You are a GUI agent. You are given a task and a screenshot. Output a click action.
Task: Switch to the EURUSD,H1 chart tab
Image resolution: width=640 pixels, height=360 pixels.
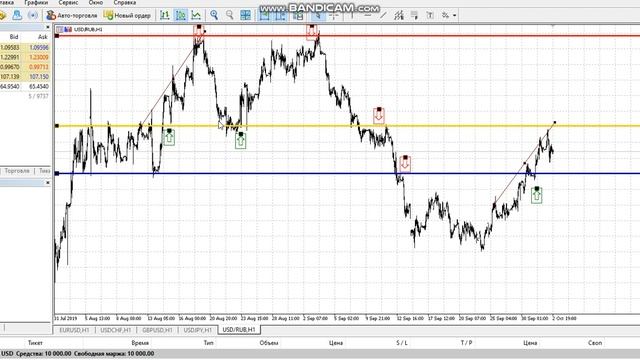click(74, 330)
